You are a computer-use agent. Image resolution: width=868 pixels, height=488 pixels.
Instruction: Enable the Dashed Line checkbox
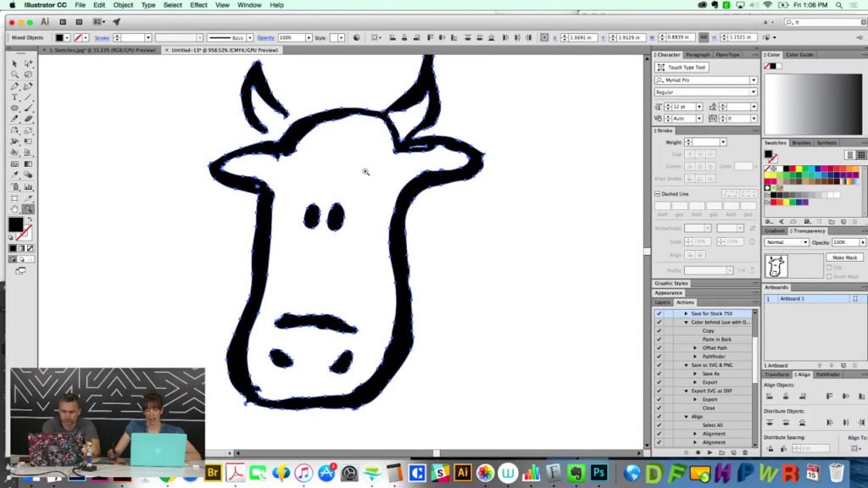pos(657,194)
